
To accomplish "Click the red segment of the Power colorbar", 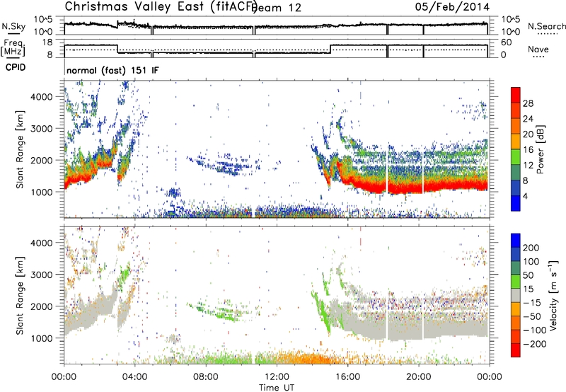I will click(516, 96).
